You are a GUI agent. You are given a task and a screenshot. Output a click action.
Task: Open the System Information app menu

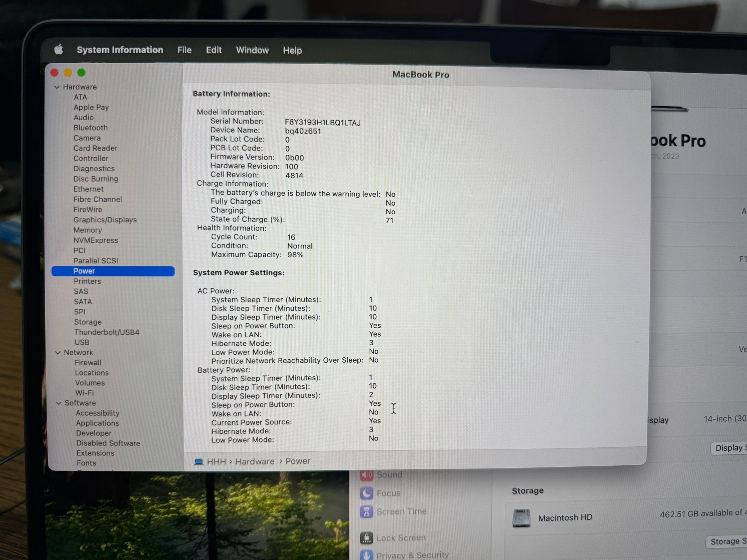click(x=120, y=50)
